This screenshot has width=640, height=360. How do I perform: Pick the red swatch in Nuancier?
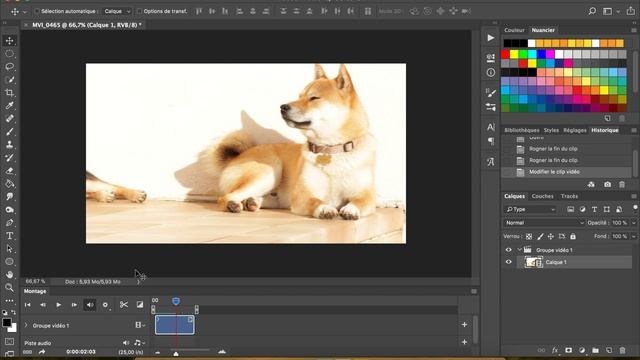click(x=505, y=54)
